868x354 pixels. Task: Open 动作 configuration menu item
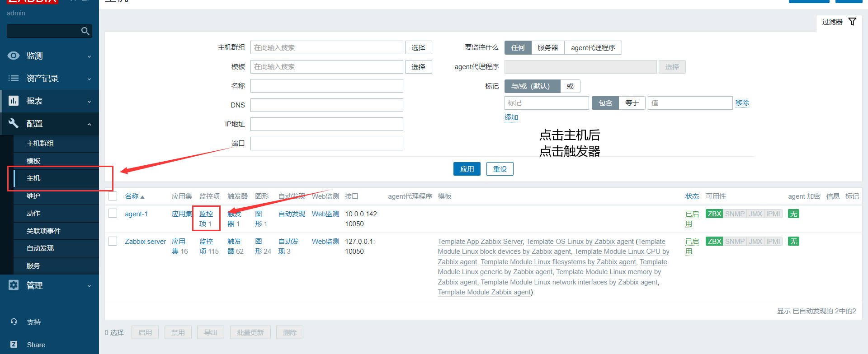(56, 213)
